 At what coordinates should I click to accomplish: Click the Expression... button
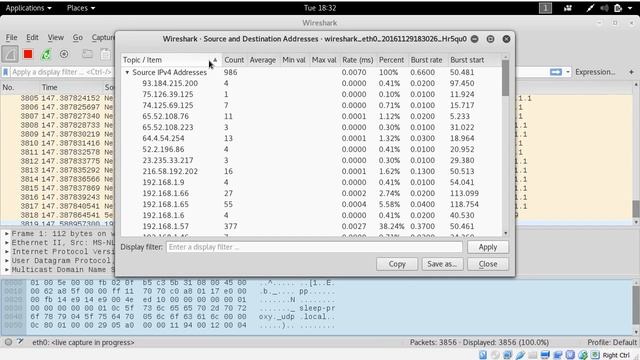pos(595,72)
